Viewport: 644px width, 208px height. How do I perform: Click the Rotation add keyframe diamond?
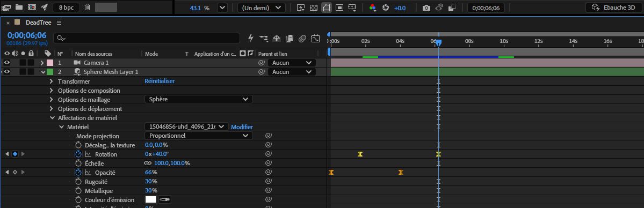tap(15, 154)
